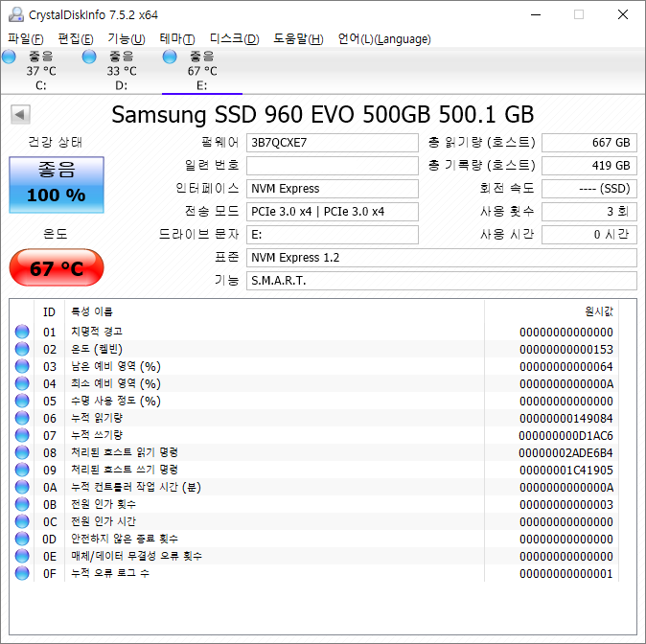The image size is (646, 644).
Task: Click the blue status dot for ID 0F
Action: tap(22, 573)
